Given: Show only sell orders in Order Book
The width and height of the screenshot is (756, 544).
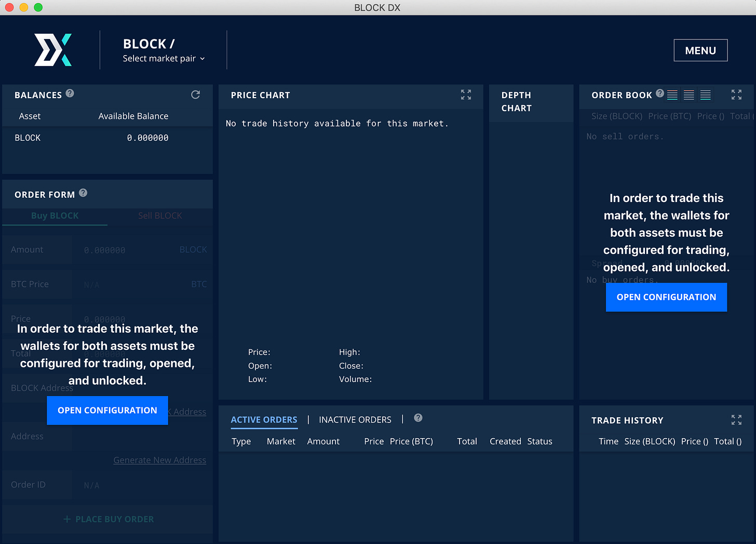Looking at the screenshot, I should click(x=689, y=95).
